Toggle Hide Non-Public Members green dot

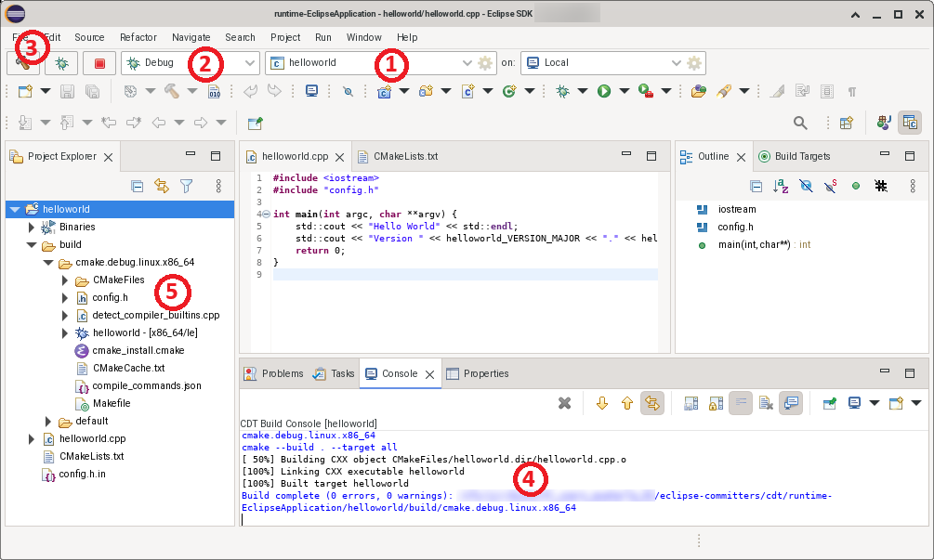coord(856,187)
